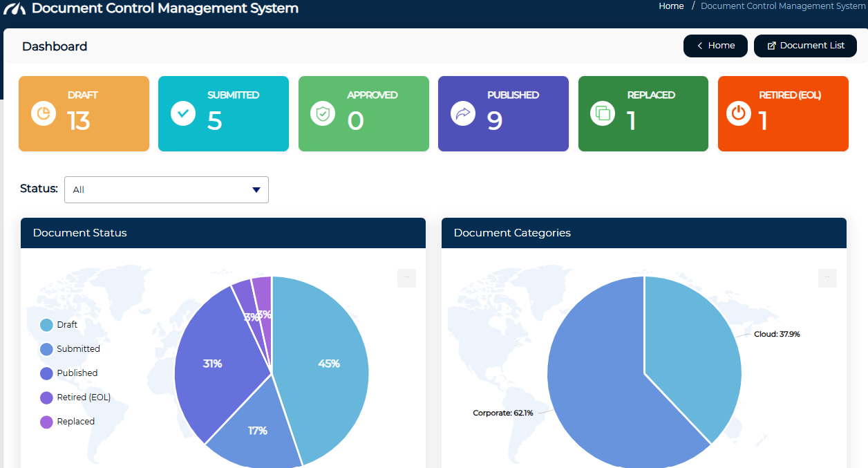
Task: Toggle Draft series in the chart legend
Action: tap(59, 325)
